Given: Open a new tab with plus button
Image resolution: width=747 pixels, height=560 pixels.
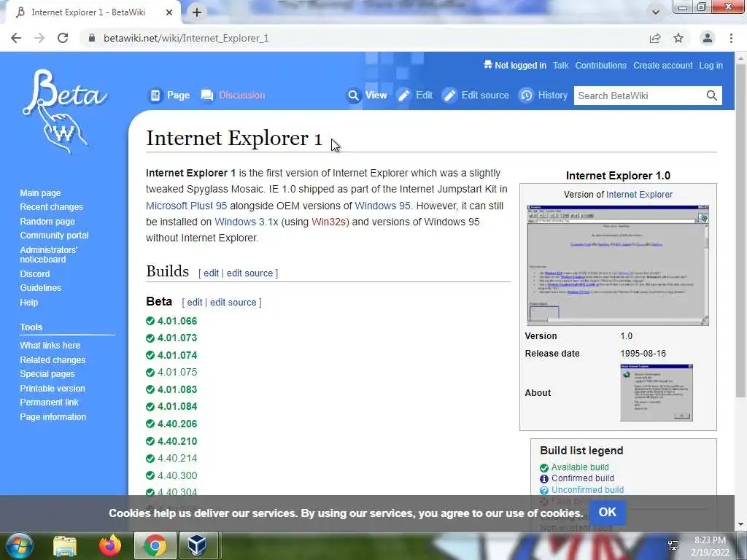Looking at the screenshot, I should pyautogui.click(x=197, y=12).
